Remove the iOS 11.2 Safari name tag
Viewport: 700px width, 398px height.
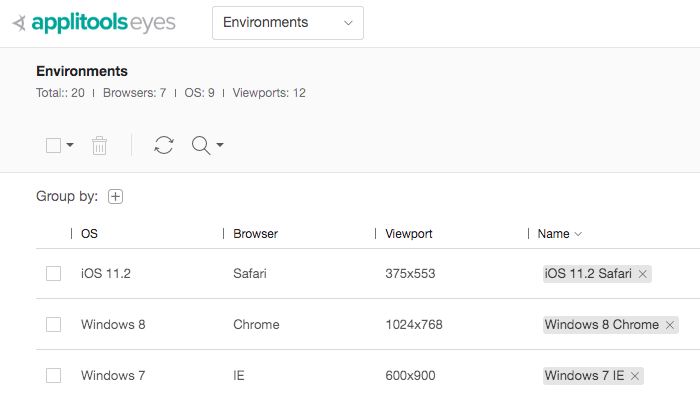[643, 274]
